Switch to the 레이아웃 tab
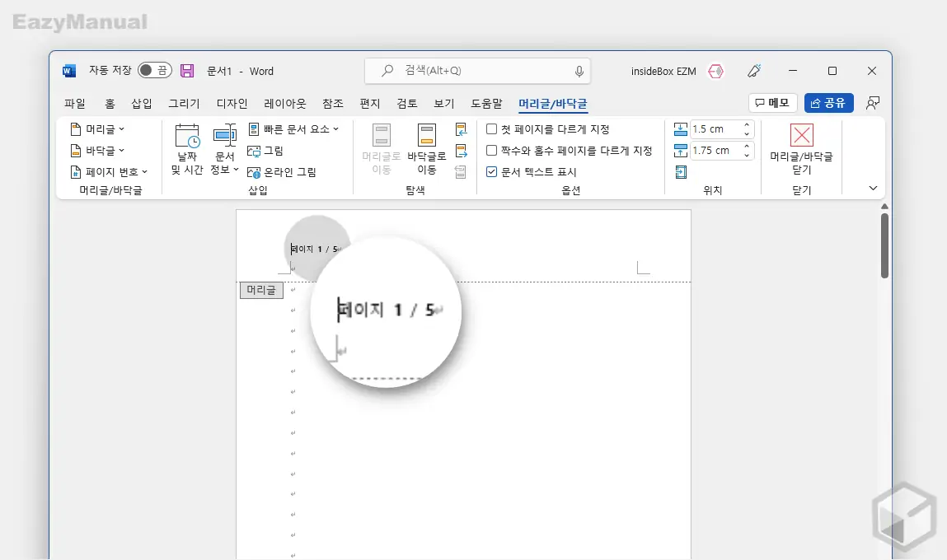Viewport: 947px width, 560px height. (x=285, y=104)
